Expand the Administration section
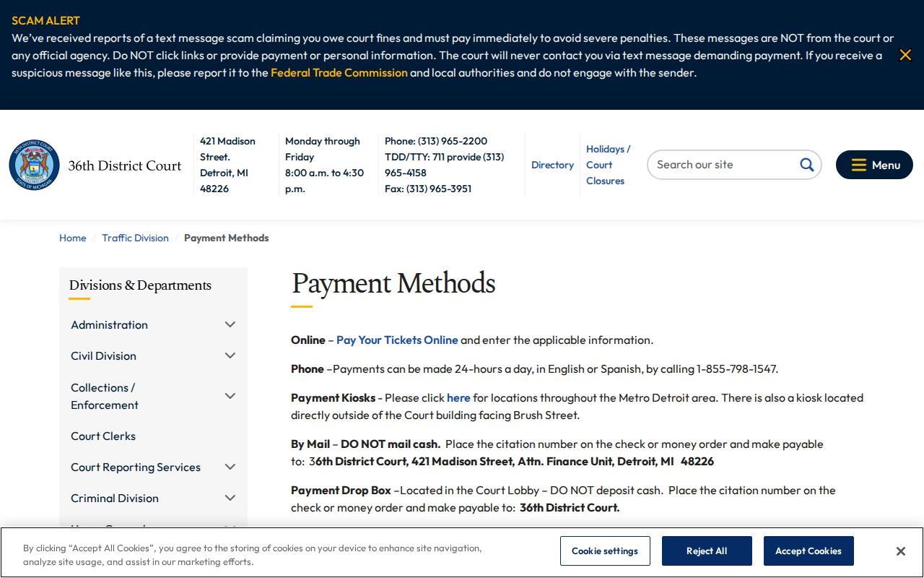Viewport: 924px width, 578px height. click(x=230, y=324)
